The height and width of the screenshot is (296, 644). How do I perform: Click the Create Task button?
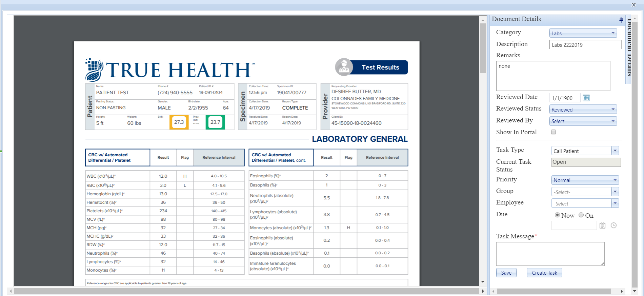click(544, 273)
